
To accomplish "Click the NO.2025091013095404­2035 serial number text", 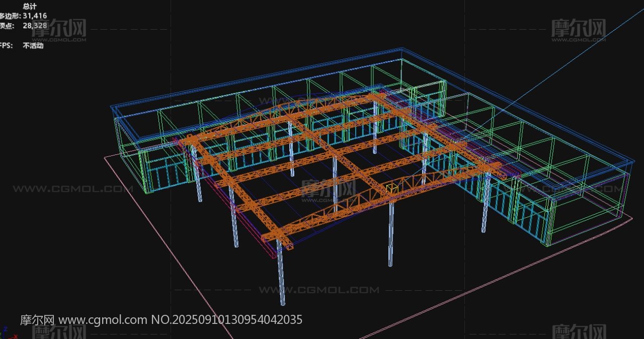I will click(226, 320).
